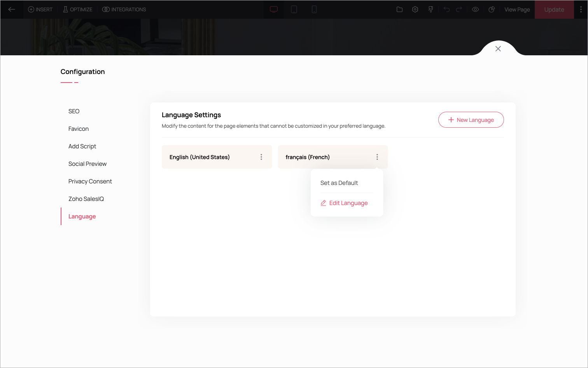Click the pencil icon beside Edit Language

coord(323,203)
